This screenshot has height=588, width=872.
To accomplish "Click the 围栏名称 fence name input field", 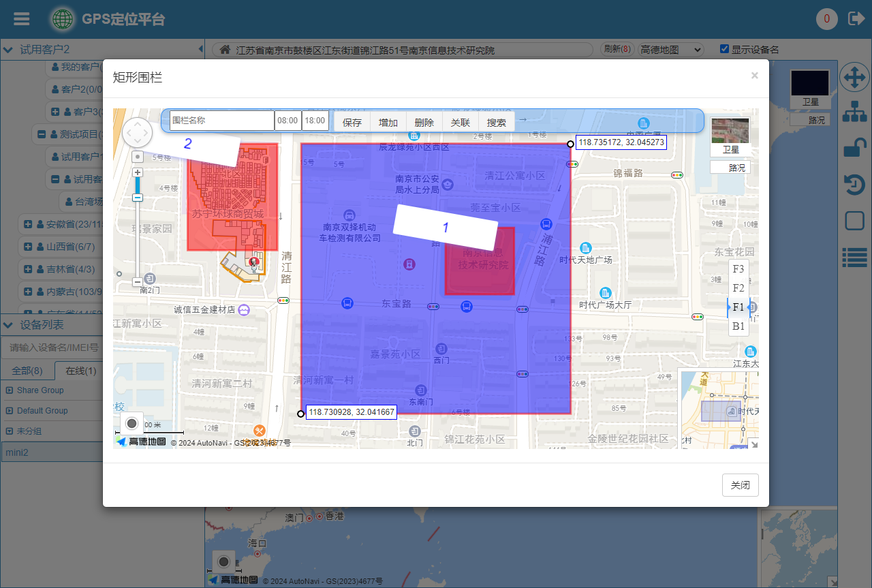I will pos(222,121).
